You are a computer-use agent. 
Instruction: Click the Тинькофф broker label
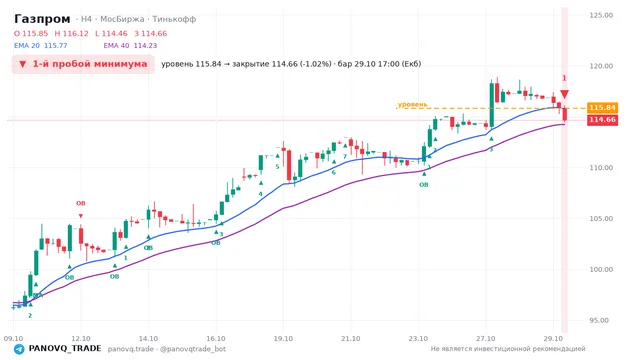(174, 19)
